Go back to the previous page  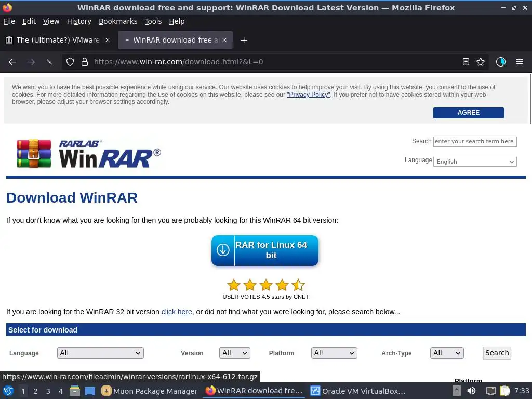12,62
